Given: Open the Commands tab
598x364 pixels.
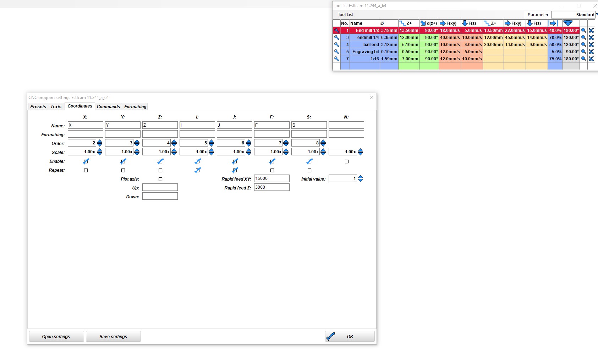Looking at the screenshot, I should [x=108, y=107].
